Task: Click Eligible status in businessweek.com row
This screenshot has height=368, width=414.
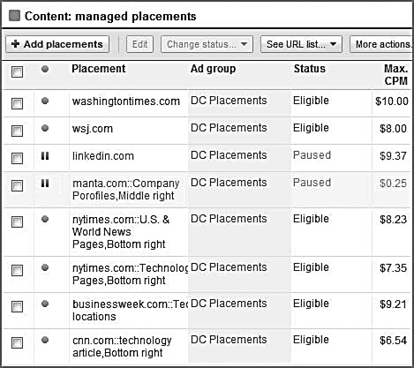Action: 311,304
